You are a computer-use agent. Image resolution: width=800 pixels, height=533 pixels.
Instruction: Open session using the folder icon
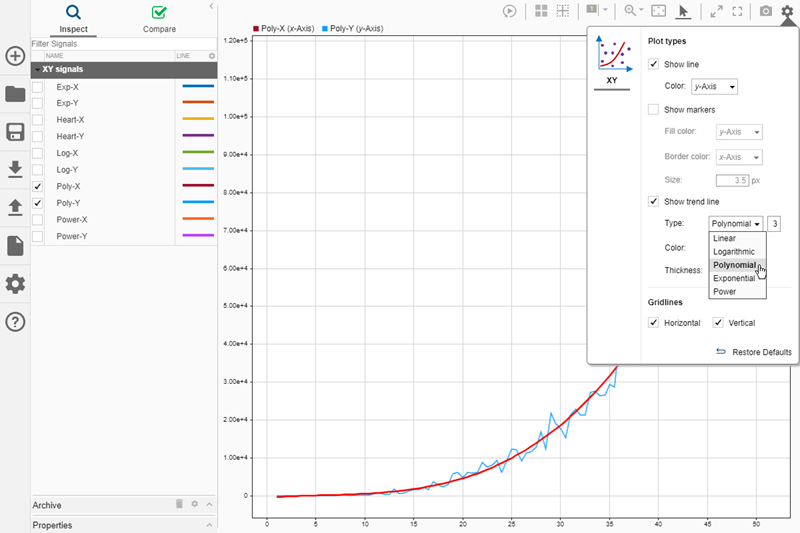[15, 94]
